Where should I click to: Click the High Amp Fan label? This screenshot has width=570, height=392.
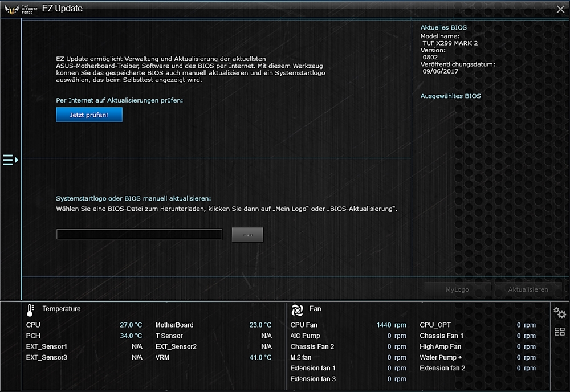(440, 346)
